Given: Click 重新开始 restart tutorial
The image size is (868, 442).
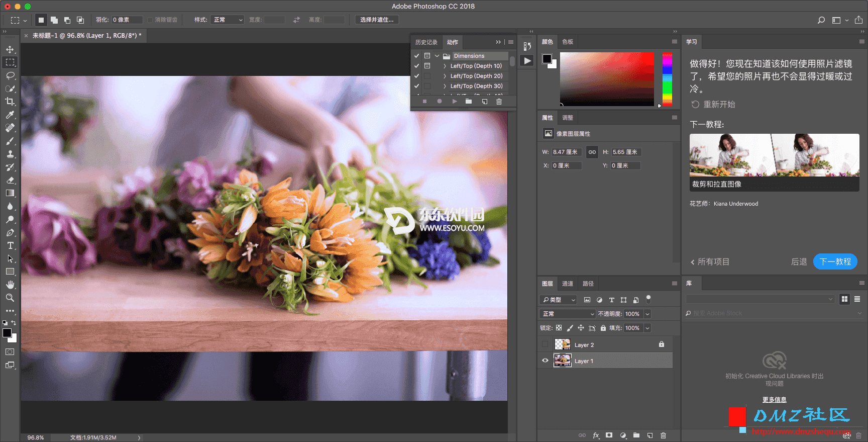Looking at the screenshot, I should (x=713, y=104).
